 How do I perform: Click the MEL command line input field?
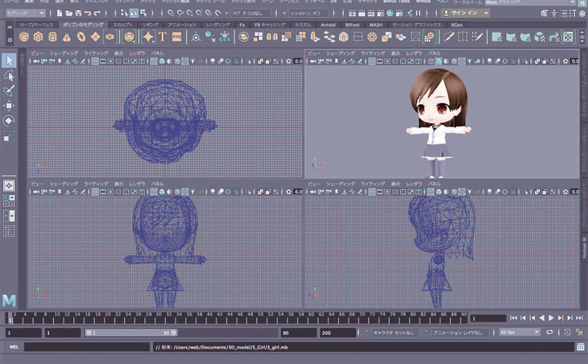click(86, 347)
